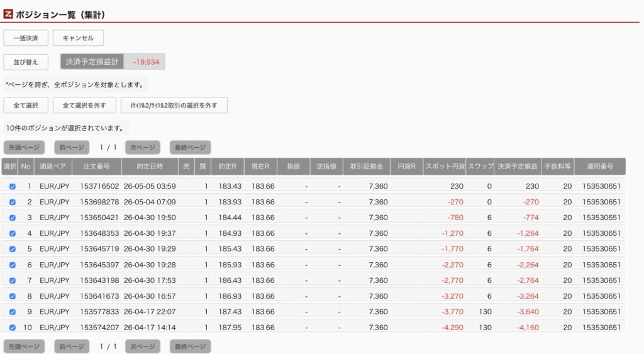Click the -19,934 total profit/loss value
The image size is (644, 354).
click(146, 62)
